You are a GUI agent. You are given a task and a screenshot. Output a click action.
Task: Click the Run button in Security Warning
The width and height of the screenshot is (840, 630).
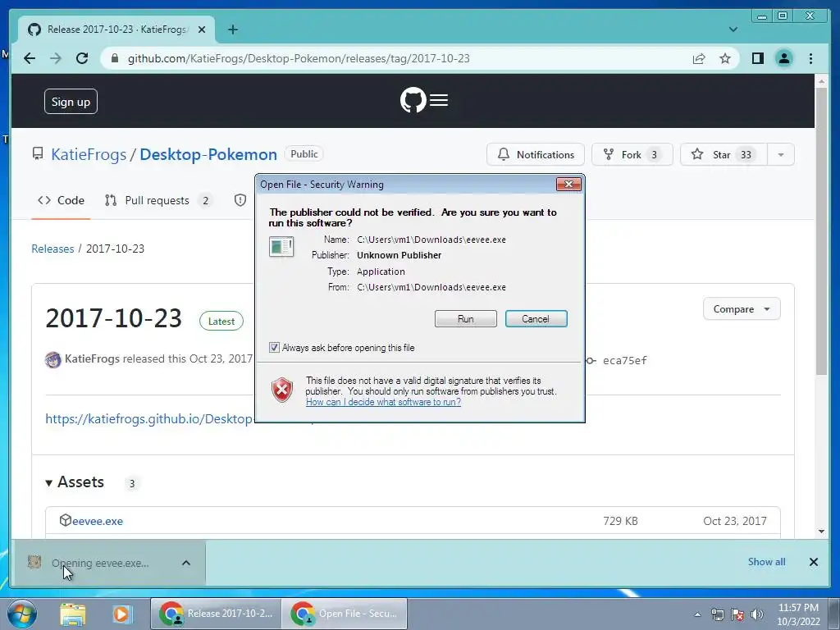point(466,319)
